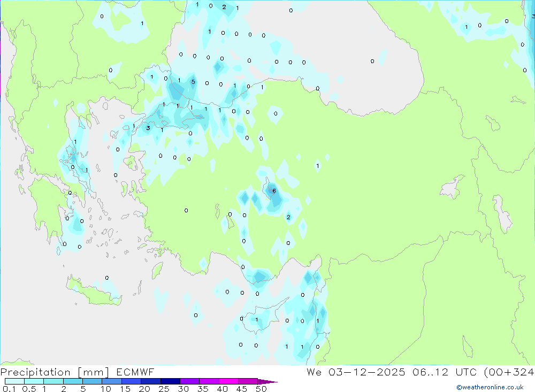Select the 0.5–1 mm legend color box

tap(34, 381)
